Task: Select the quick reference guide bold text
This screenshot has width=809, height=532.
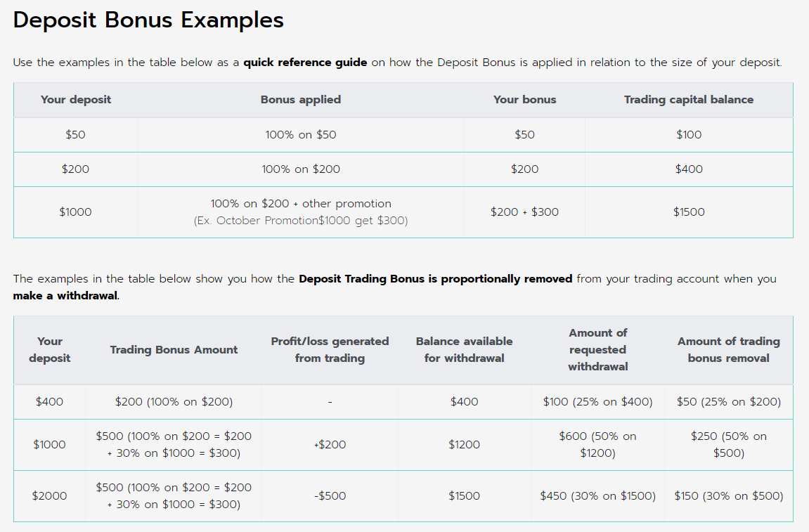Action: (x=305, y=63)
